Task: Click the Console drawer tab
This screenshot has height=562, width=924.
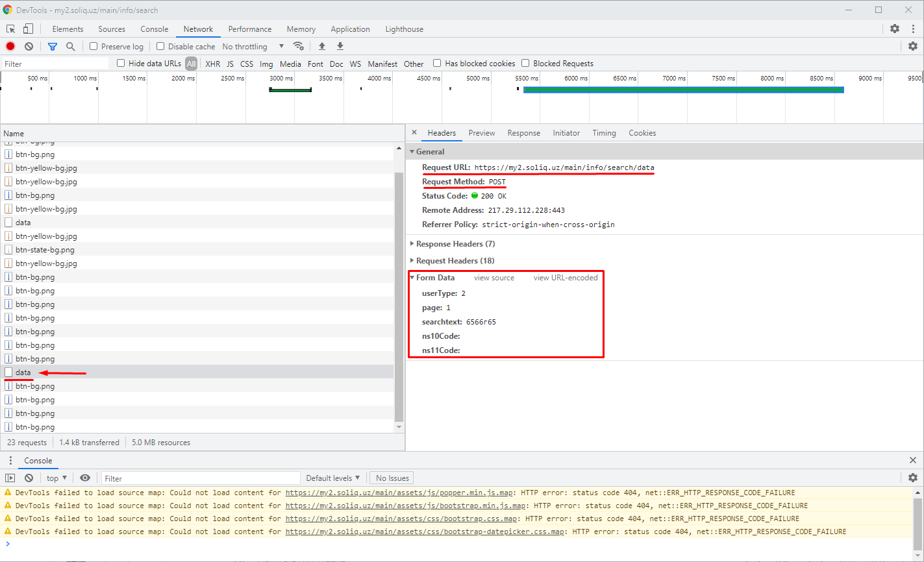Action: (38, 460)
